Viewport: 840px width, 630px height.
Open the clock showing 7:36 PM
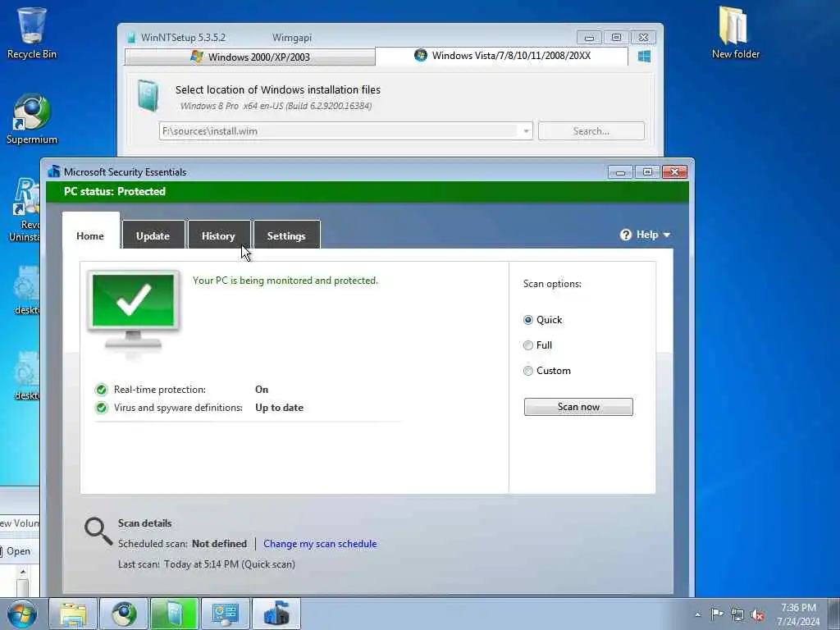tap(798, 614)
